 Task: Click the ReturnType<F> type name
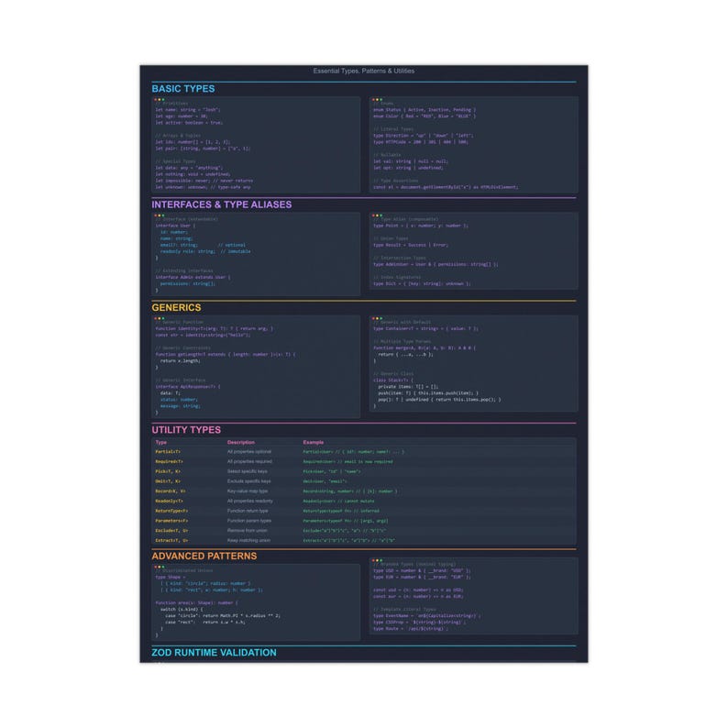coord(171,511)
